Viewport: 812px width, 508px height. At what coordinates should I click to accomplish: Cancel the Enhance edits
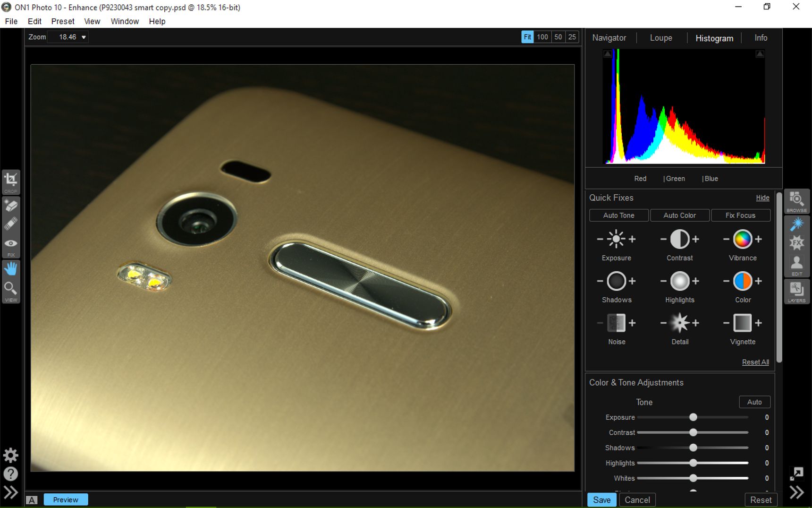[637, 500]
